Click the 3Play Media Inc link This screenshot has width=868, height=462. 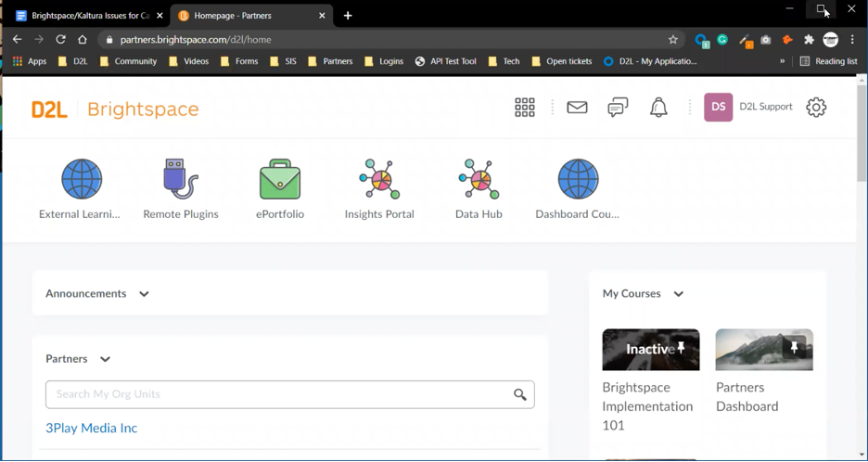[x=91, y=428]
